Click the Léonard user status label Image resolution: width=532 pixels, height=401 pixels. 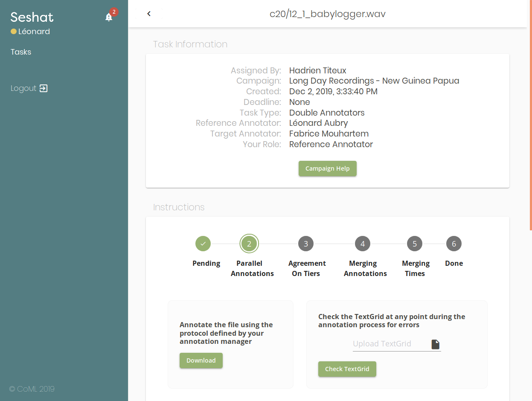click(34, 32)
